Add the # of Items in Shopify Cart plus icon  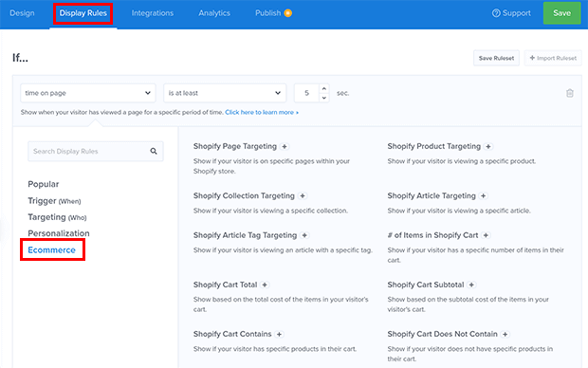(486, 235)
